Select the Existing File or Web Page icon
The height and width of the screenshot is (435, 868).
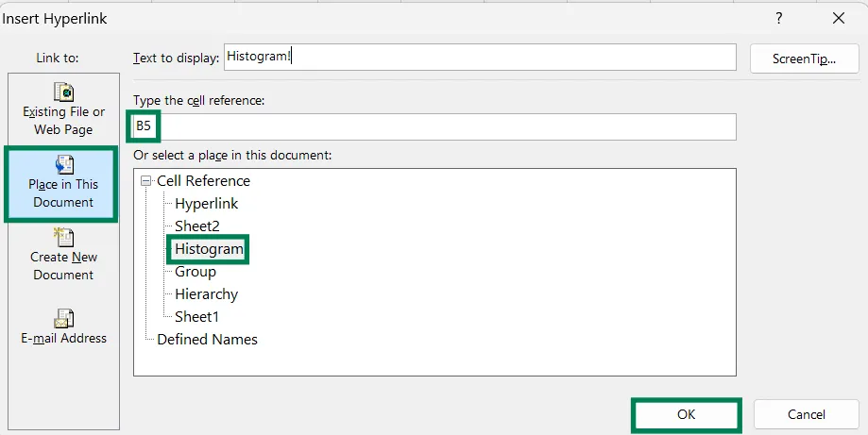(63, 92)
